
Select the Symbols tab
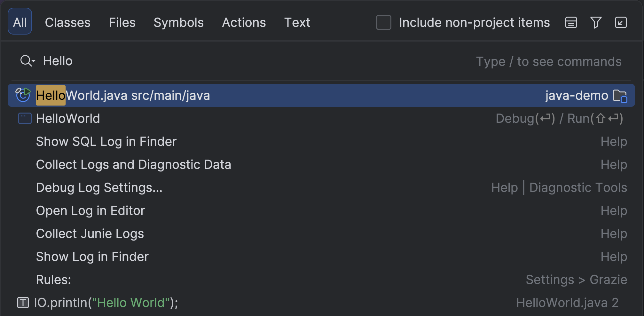coord(178,23)
